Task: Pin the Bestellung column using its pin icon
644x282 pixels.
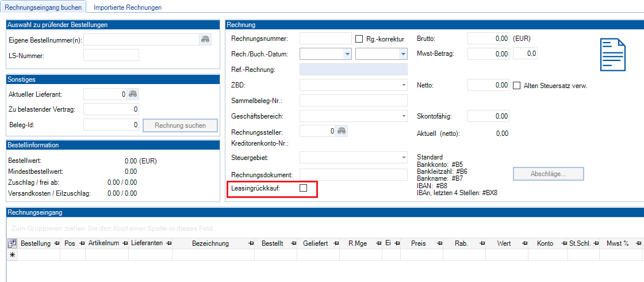Action: pyautogui.click(x=56, y=243)
